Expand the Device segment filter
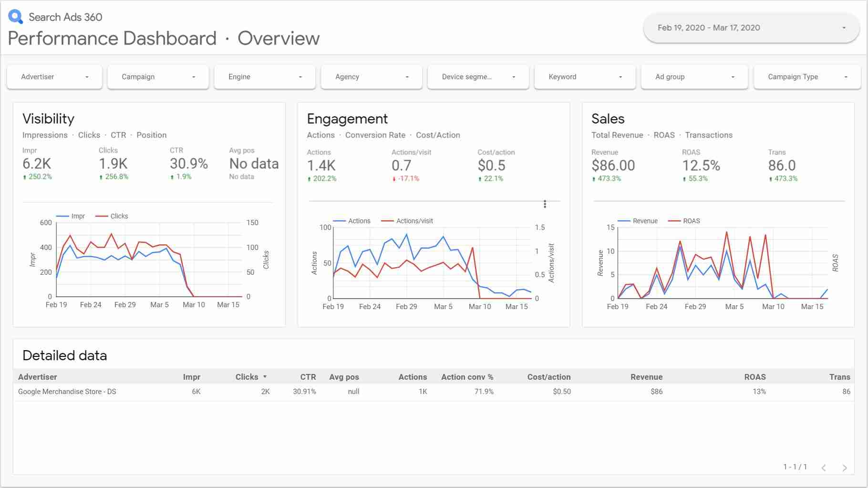Screen dimensions: 868x488 click(478, 77)
